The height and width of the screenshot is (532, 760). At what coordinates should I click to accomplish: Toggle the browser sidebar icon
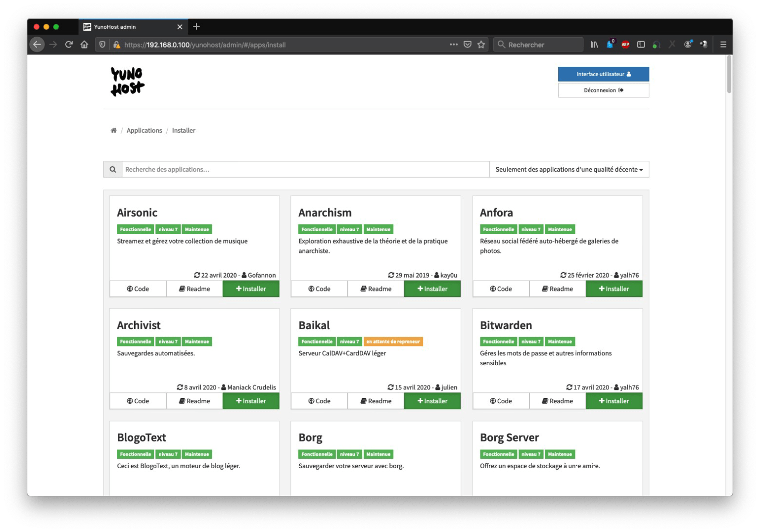point(641,45)
